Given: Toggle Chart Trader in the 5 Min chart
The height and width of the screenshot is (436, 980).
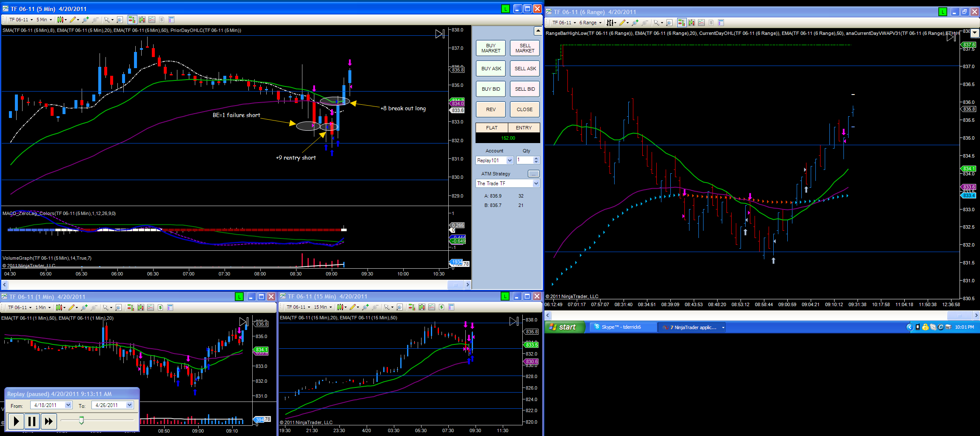Looking at the screenshot, I should (132, 20).
